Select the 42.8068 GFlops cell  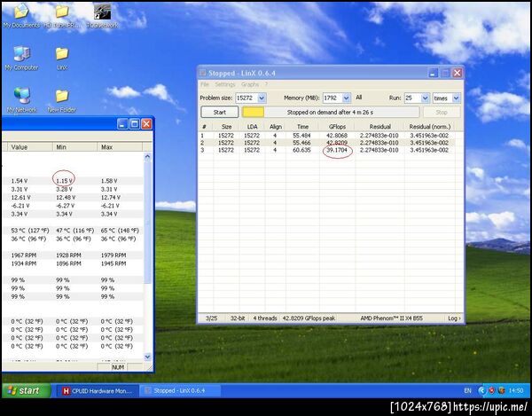tap(337, 136)
